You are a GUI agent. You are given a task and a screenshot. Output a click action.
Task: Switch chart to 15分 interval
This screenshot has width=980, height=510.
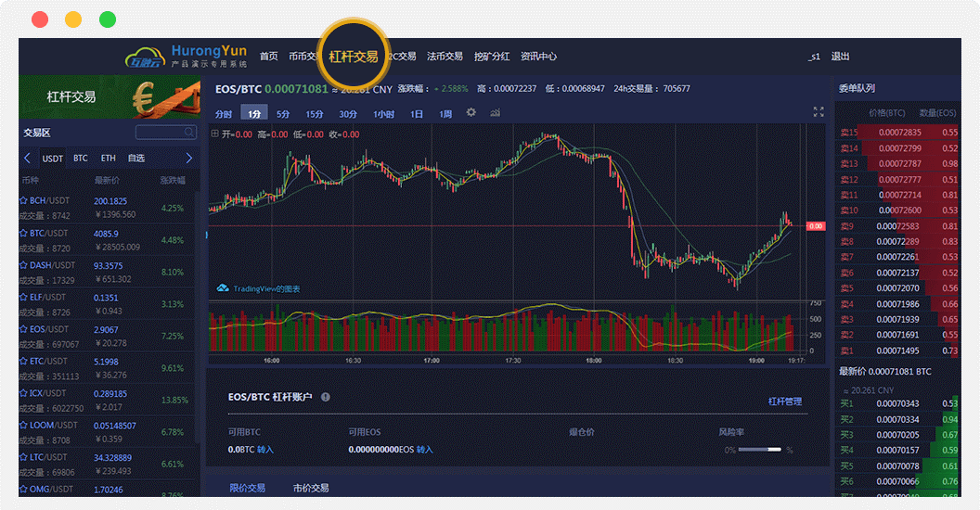tap(315, 114)
